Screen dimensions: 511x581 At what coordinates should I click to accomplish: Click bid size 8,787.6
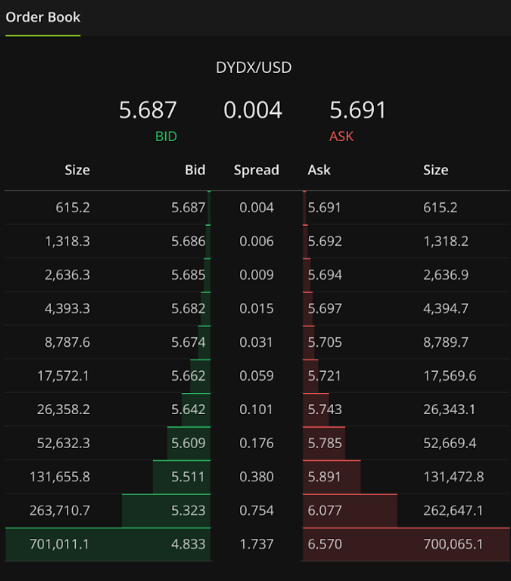[67, 342]
